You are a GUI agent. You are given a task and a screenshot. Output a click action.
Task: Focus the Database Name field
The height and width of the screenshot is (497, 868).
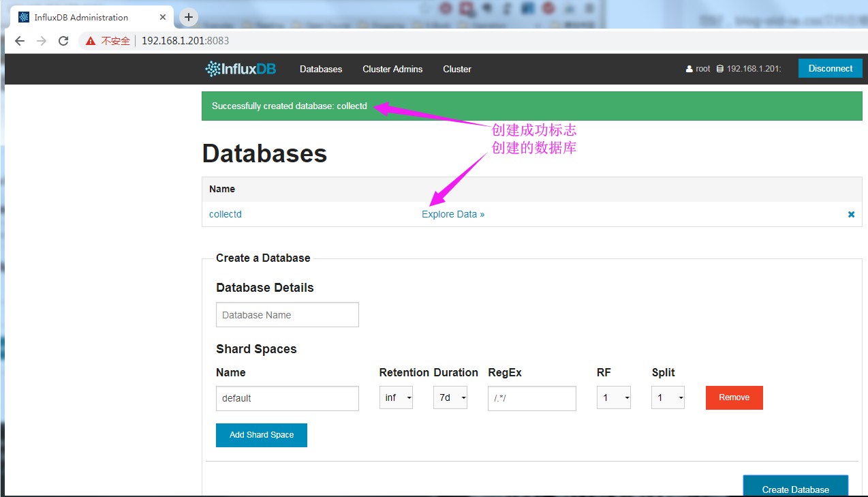(288, 315)
